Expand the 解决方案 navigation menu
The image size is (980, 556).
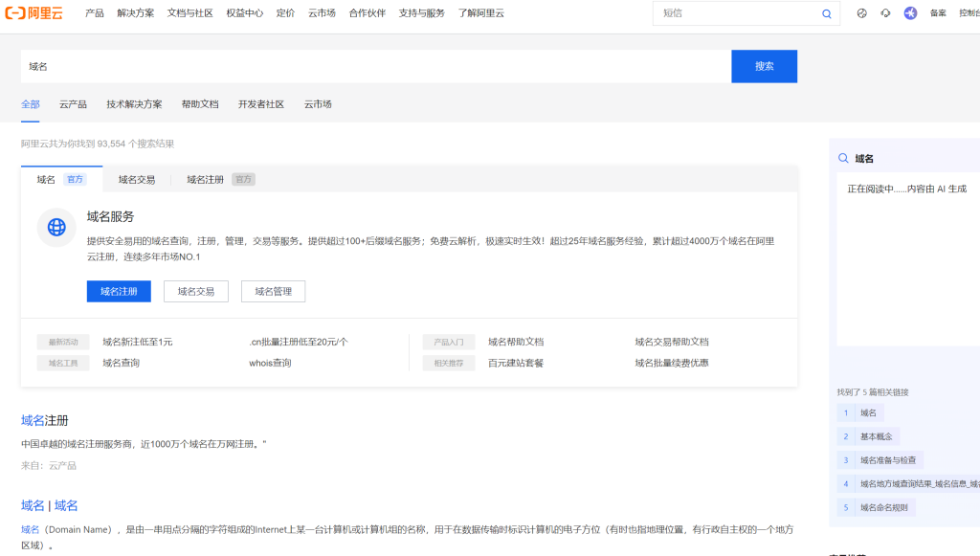pos(136,13)
